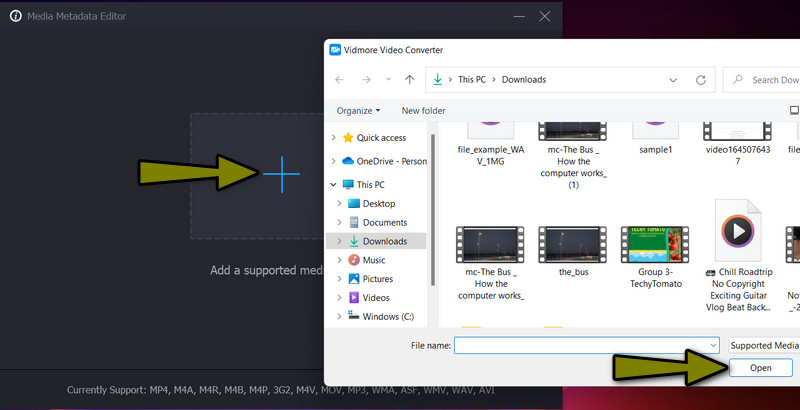This screenshot has height=410, width=800.
Task: Click the Media Metadata Editor info icon
Action: point(16,17)
